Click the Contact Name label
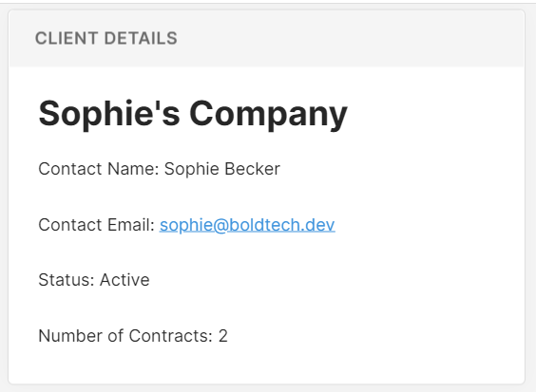Image resolution: width=536 pixels, height=392 pixels. click(x=99, y=169)
